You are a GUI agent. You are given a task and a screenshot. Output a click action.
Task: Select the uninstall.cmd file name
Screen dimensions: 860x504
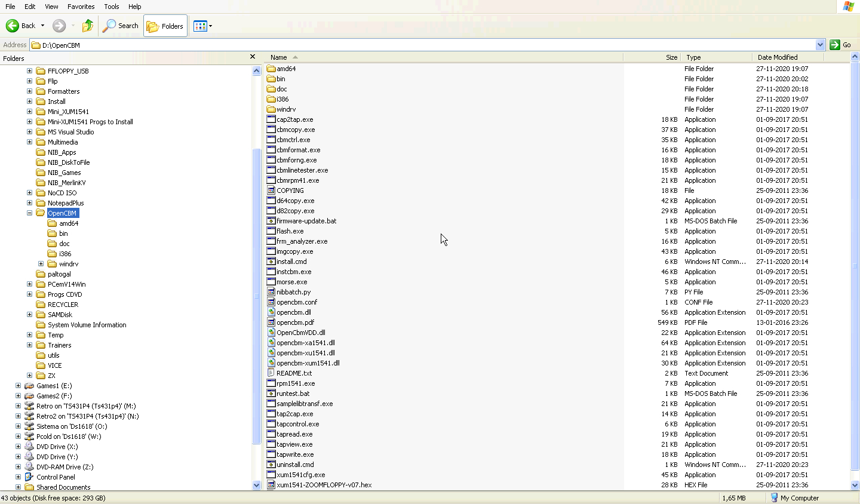295,465
